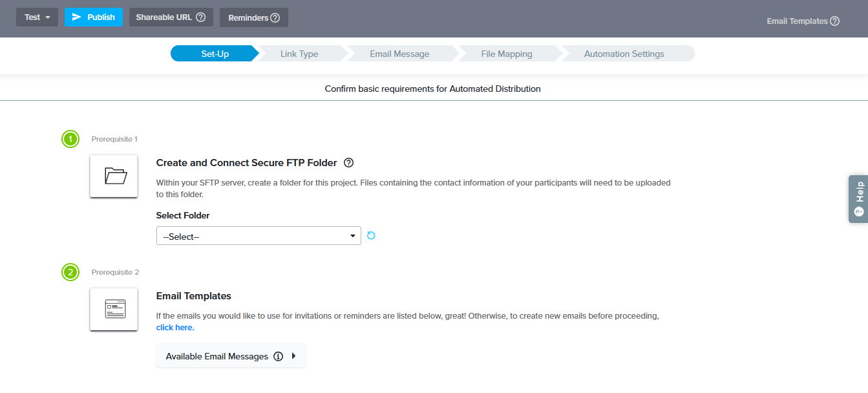Click the green Prerequisite 1 number badge
This screenshot has height=393, width=868.
70,139
